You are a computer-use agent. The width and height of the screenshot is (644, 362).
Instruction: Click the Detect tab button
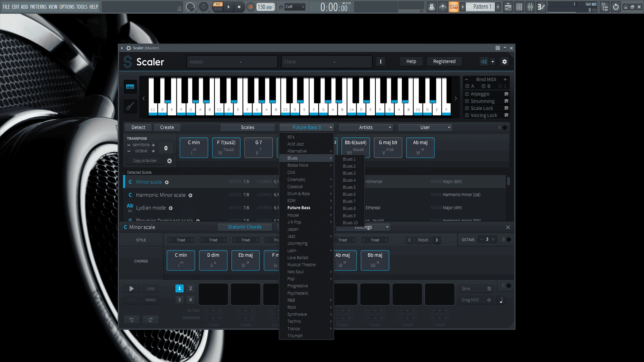pos(138,127)
